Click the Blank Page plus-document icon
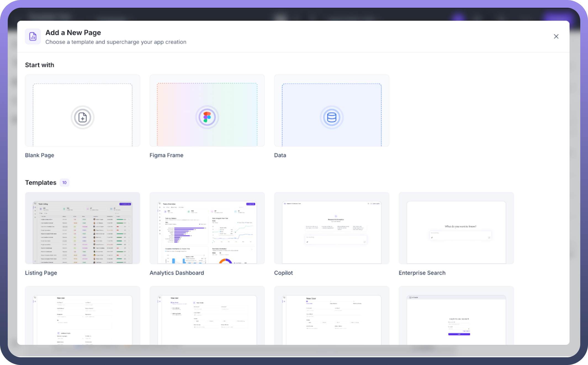This screenshot has height=365, width=588. (83, 117)
